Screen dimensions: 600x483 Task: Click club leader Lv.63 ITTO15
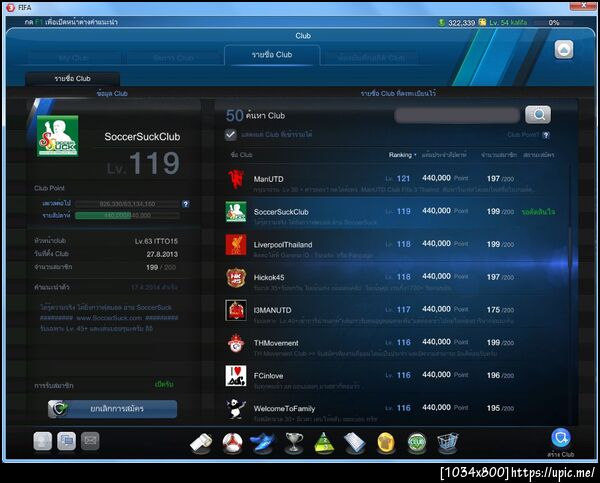(x=156, y=241)
